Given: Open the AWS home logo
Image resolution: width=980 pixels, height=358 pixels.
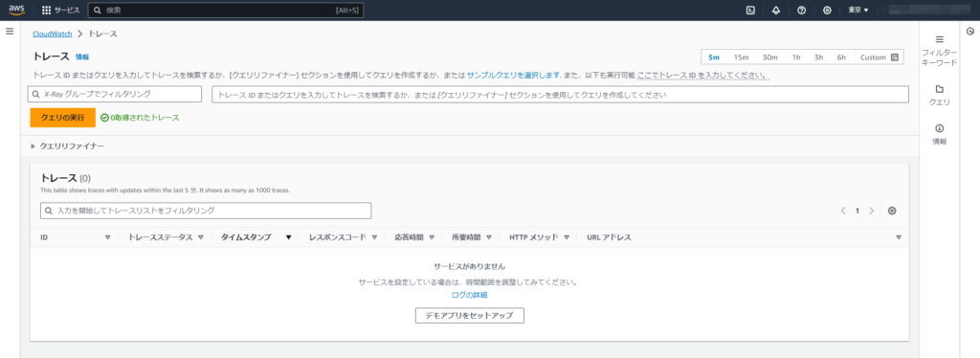Looking at the screenshot, I should click(x=16, y=10).
